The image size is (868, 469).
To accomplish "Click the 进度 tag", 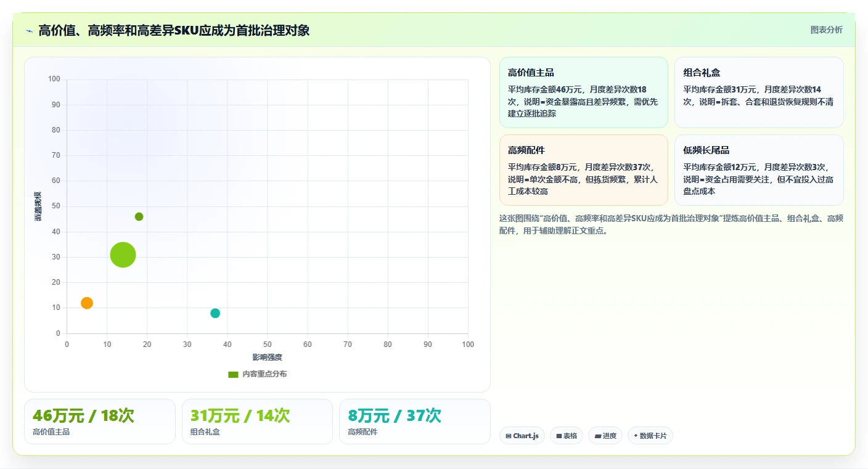I will pos(605,436).
